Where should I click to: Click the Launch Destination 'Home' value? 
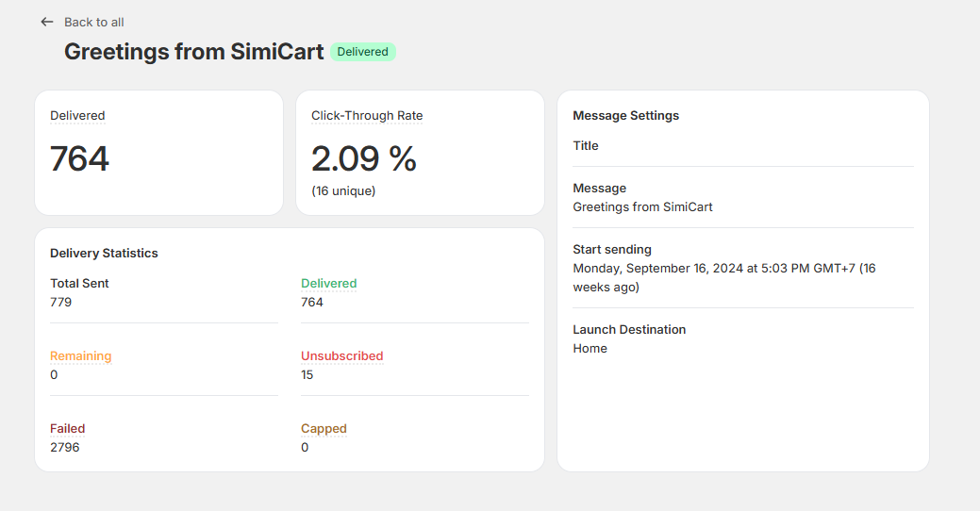590,349
